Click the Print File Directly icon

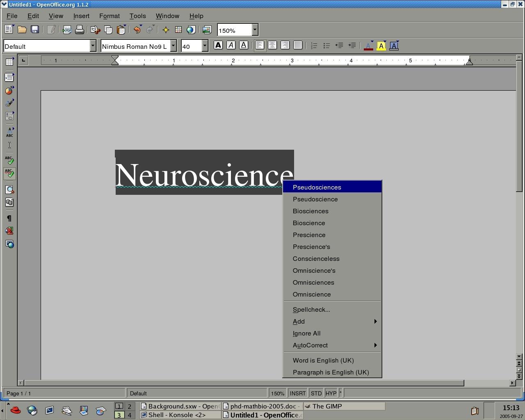point(80,30)
